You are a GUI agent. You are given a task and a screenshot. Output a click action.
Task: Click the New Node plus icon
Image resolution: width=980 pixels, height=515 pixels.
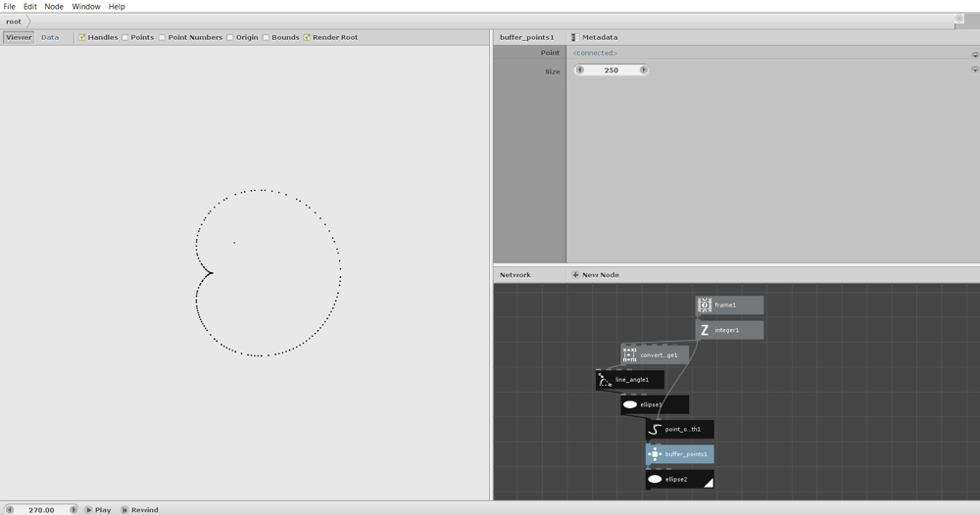click(575, 275)
